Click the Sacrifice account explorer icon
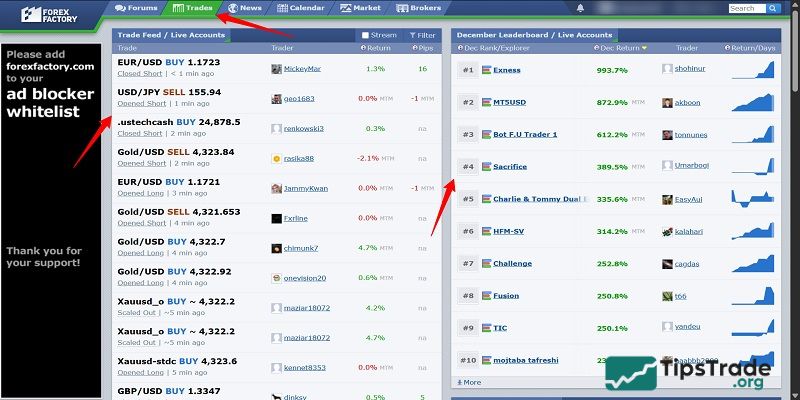The height and width of the screenshot is (400, 800). tap(486, 166)
